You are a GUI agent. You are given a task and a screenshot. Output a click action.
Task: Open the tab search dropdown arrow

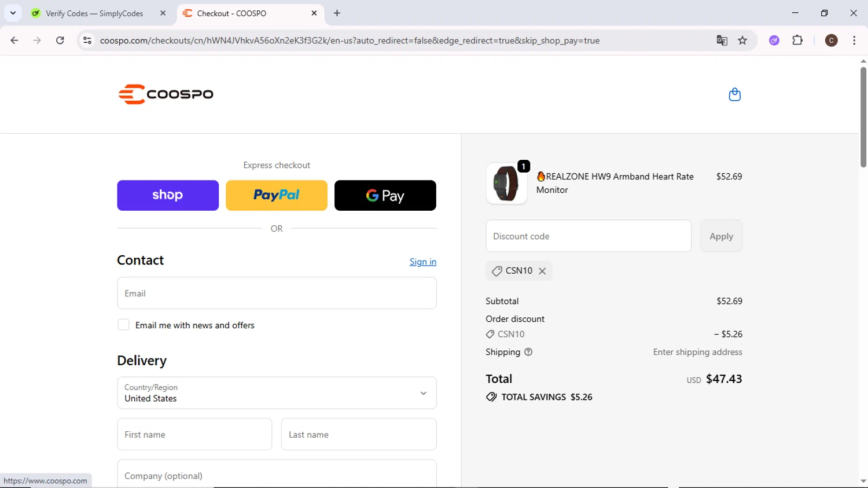coord(13,13)
